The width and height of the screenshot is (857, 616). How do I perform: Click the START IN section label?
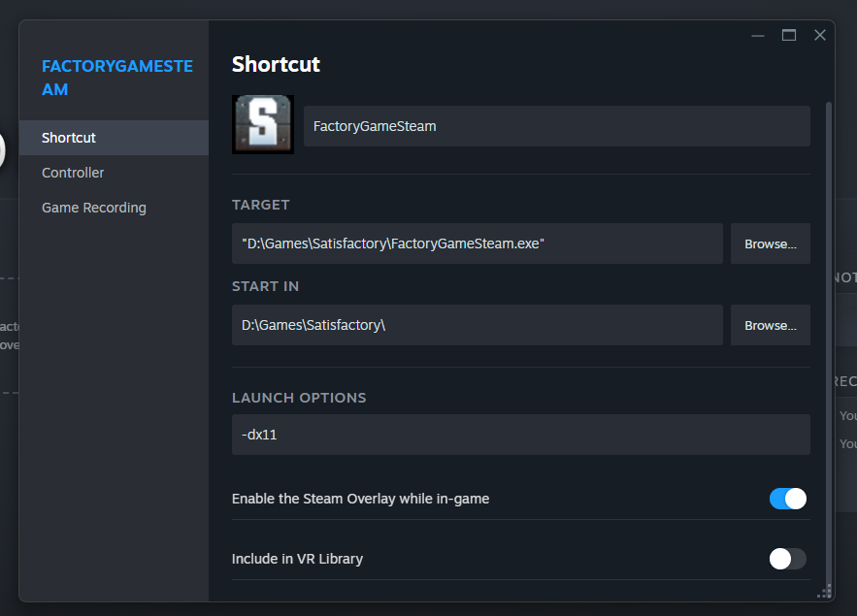coord(265,286)
